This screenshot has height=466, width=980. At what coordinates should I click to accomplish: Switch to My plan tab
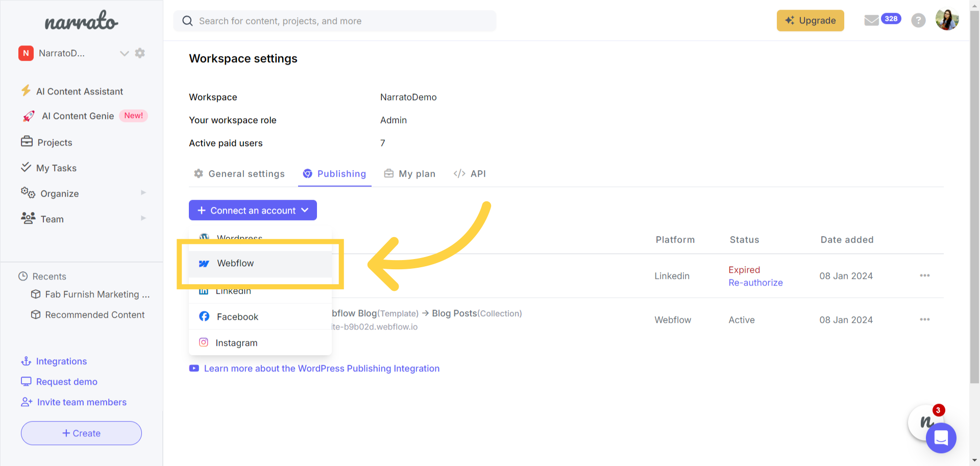point(410,174)
